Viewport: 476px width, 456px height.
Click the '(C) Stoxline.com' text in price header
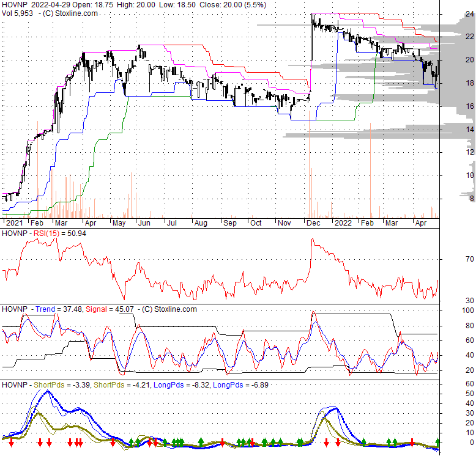click(x=70, y=13)
